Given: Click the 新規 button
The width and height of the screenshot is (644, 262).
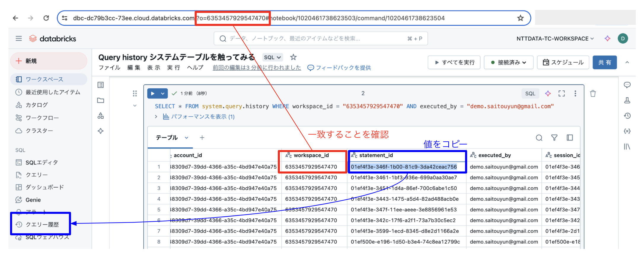Looking at the screenshot, I should [x=49, y=61].
